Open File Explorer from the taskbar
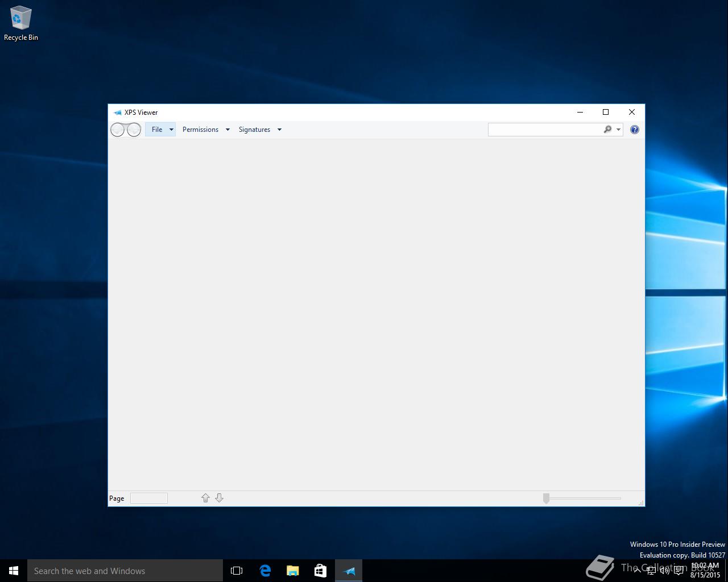Image resolution: width=728 pixels, height=582 pixels. coord(293,571)
